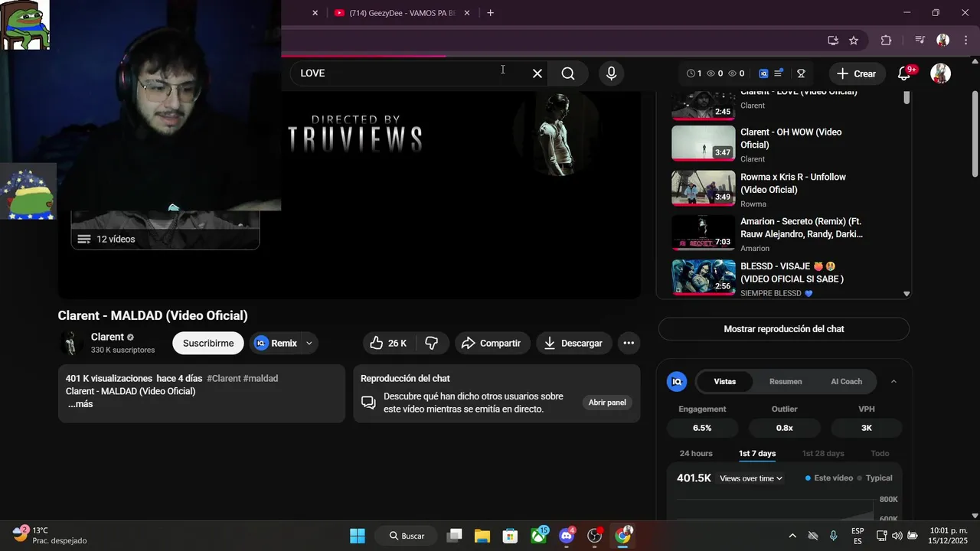Image resolution: width=980 pixels, height=551 pixels.
Task: Play Clarent - OH WOW thumbnail
Action: tap(704, 143)
